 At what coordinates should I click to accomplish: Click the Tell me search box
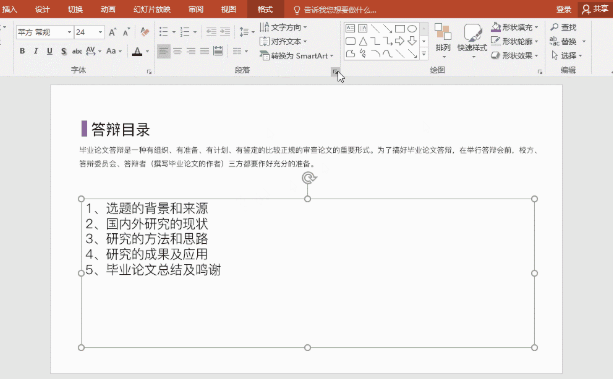(335, 10)
